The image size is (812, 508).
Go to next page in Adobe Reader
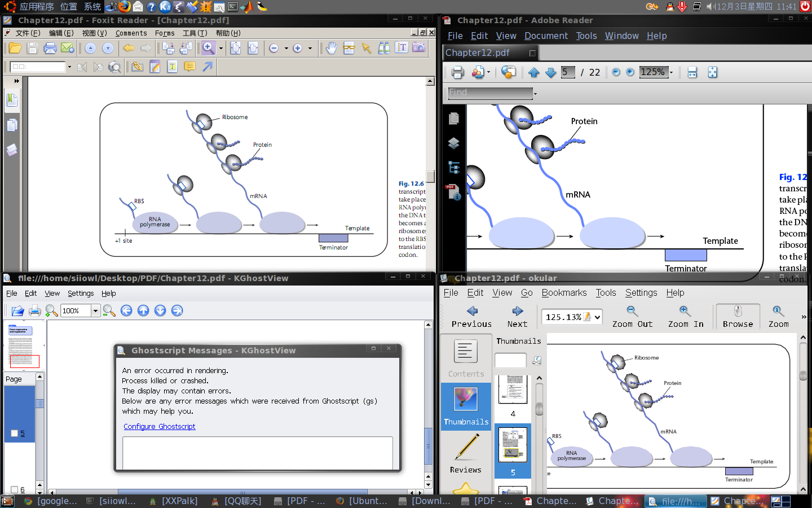click(x=551, y=72)
